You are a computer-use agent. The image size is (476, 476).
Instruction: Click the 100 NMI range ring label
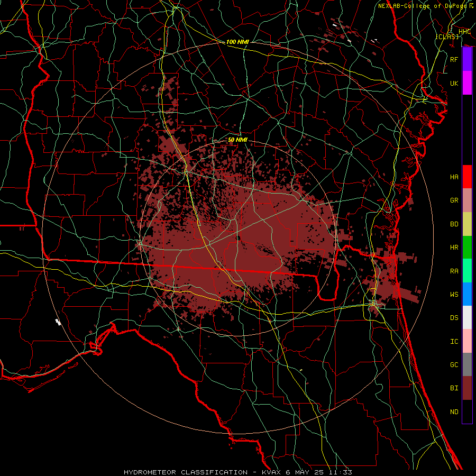tap(237, 42)
